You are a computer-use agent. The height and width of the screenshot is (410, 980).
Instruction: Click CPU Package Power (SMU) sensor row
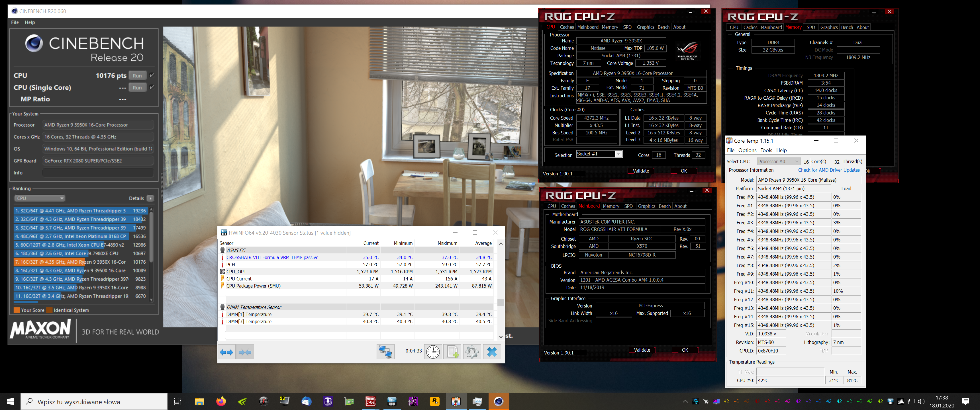[356, 286]
